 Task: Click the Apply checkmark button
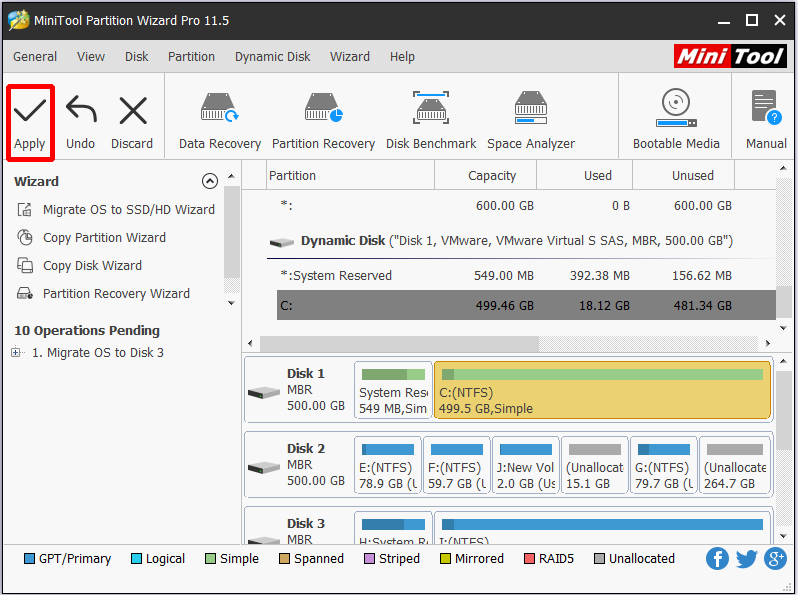(30, 123)
